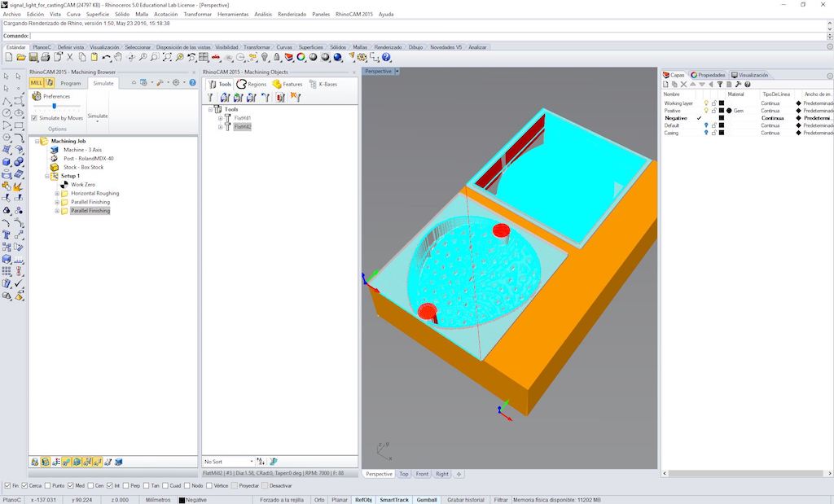The width and height of the screenshot is (834, 504).
Task: Click the Save floppy disk icon
Action: tap(33, 57)
